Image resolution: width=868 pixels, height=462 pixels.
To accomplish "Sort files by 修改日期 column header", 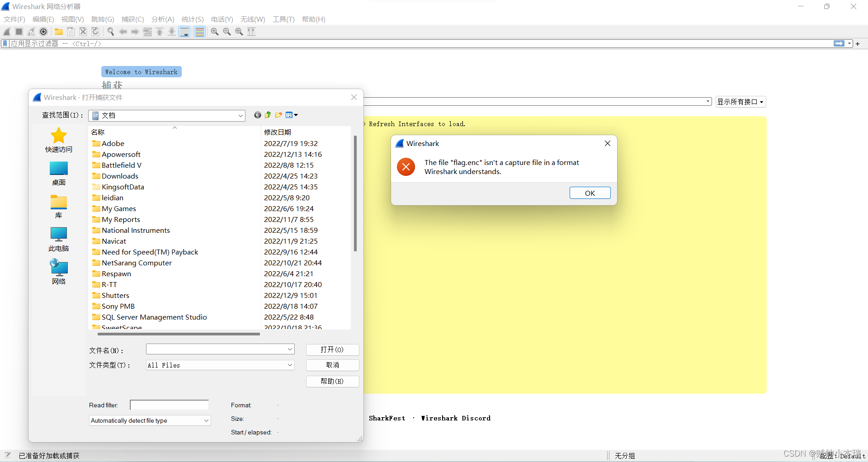I will point(278,132).
